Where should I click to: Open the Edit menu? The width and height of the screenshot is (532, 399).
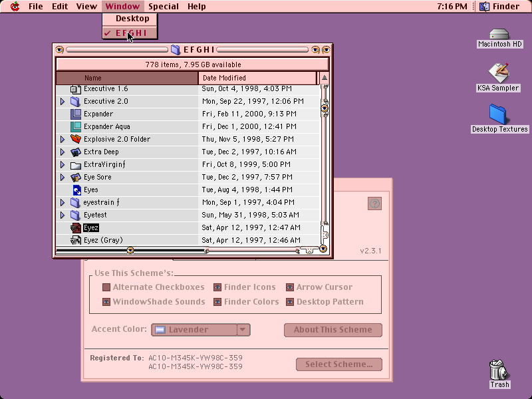[x=60, y=6]
